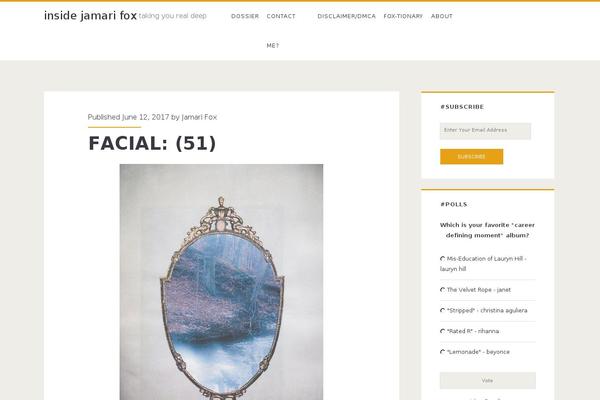Choose the Stripped - christina aguilera option
Image resolution: width=600 pixels, height=400 pixels.
pos(443,310)
